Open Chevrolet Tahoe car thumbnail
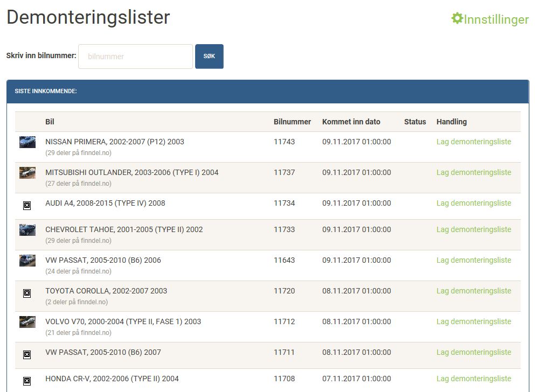 coord(27,229)
